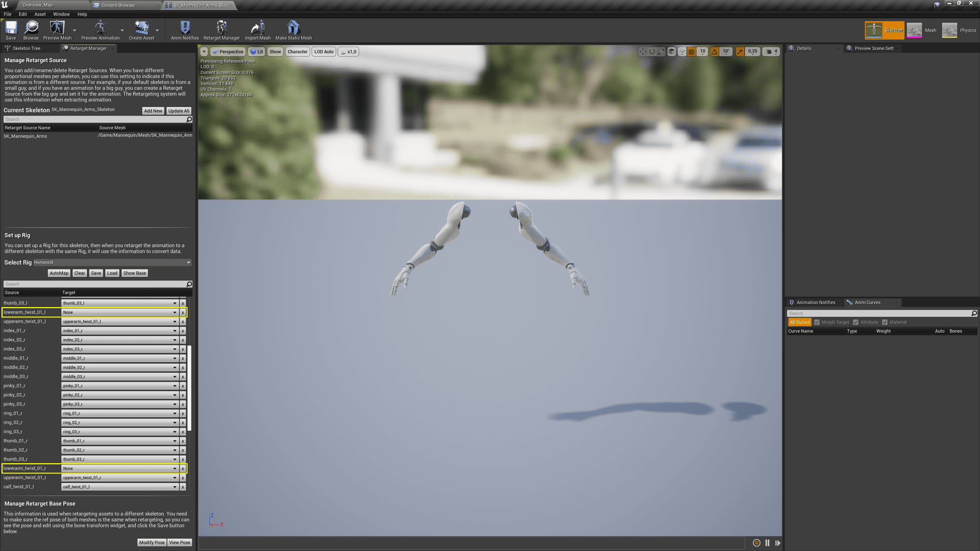
Task: Click the playback play button
Action: (778, 543)
